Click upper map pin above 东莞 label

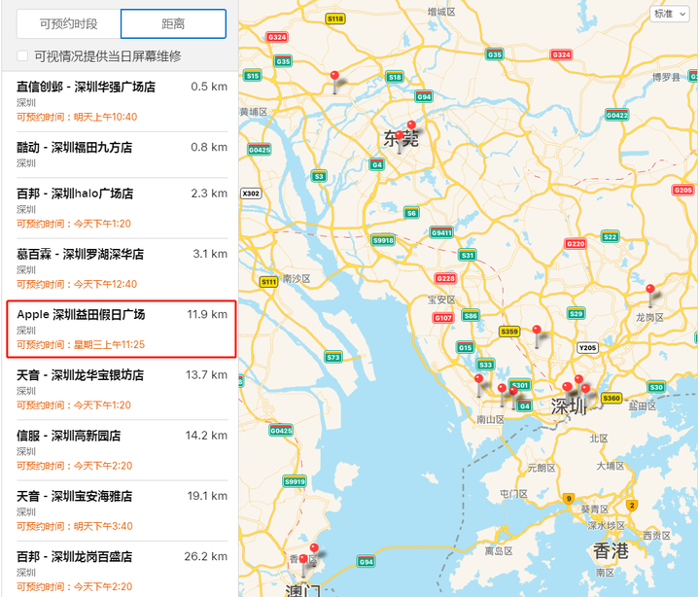click(x=411, y=124)
